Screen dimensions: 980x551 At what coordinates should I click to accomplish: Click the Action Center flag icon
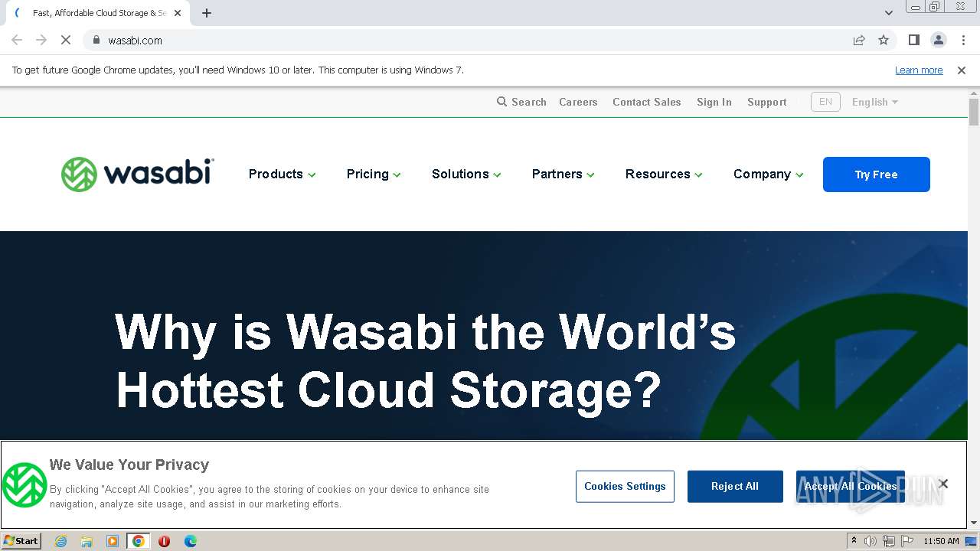point(906,541)
